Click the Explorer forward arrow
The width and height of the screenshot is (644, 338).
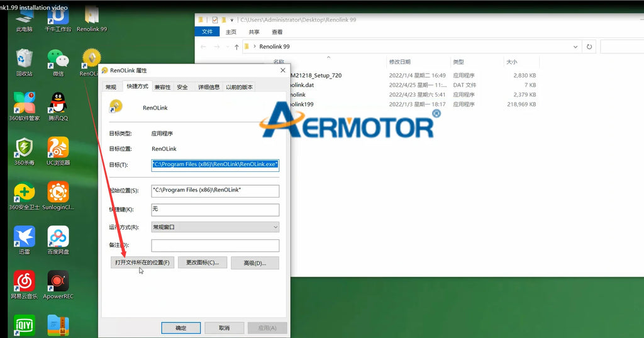pos(217,47)
